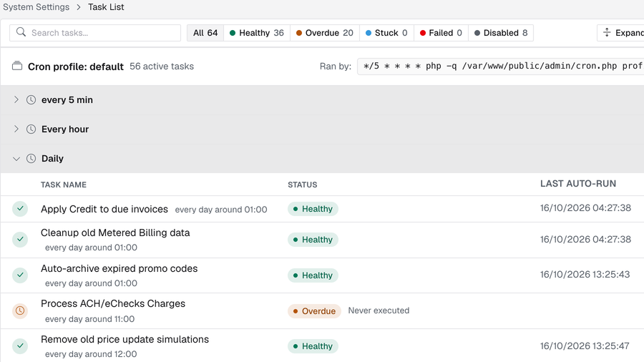Image resolution: width=644 pixels, height=362 pixels.
Task: Filter by Disabled 8 tasks
Action: 501,33
